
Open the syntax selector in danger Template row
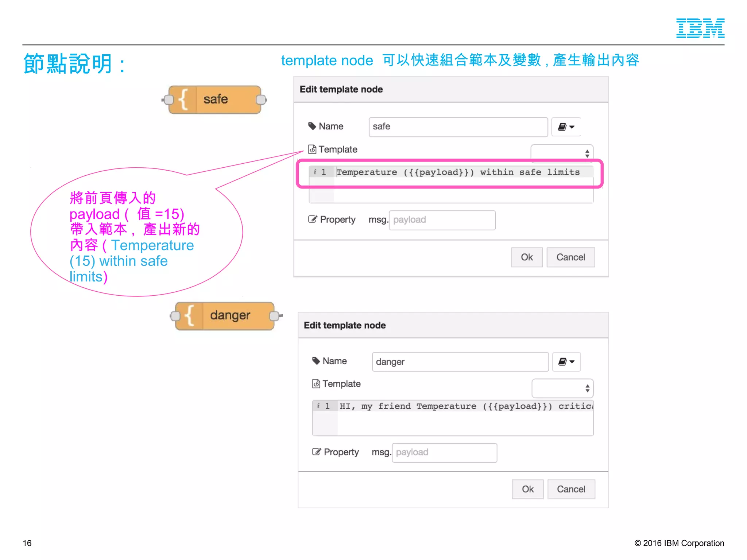(x=563, y=388)
